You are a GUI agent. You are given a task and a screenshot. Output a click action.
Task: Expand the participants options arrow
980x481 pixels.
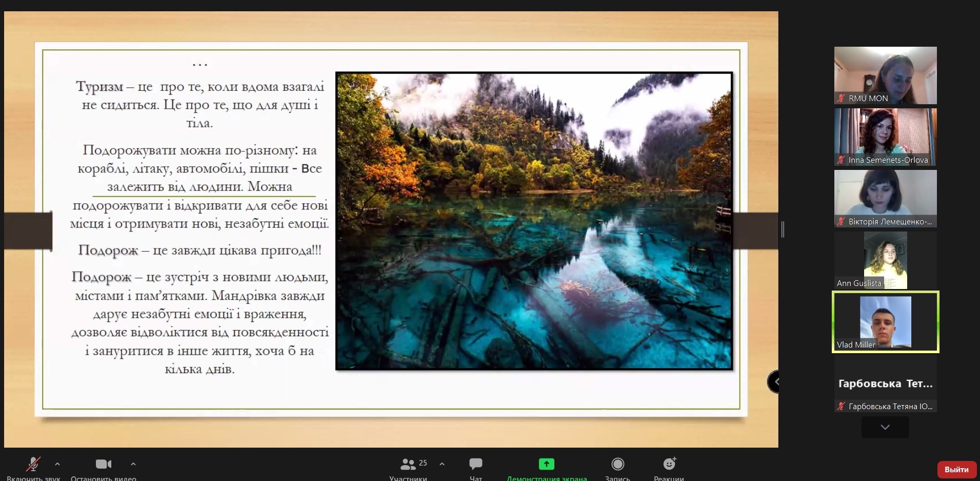coord(442,464)
